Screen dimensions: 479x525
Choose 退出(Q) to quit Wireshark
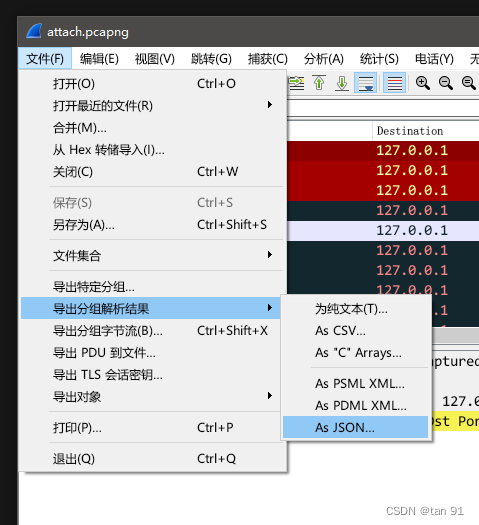[152, 459]
